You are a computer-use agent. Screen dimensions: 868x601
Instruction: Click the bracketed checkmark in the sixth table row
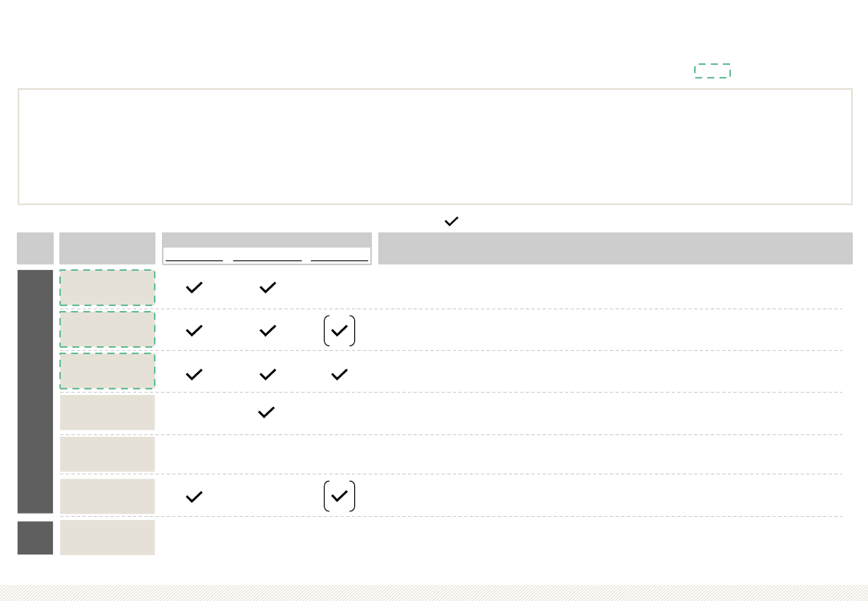pos(339,496)
